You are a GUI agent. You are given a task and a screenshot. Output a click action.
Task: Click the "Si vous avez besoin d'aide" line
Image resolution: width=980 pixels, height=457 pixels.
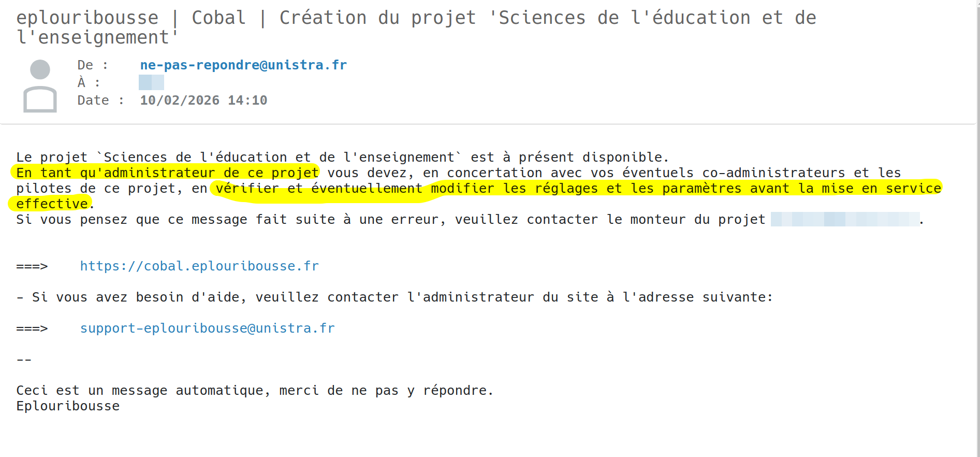coord(393,297)
